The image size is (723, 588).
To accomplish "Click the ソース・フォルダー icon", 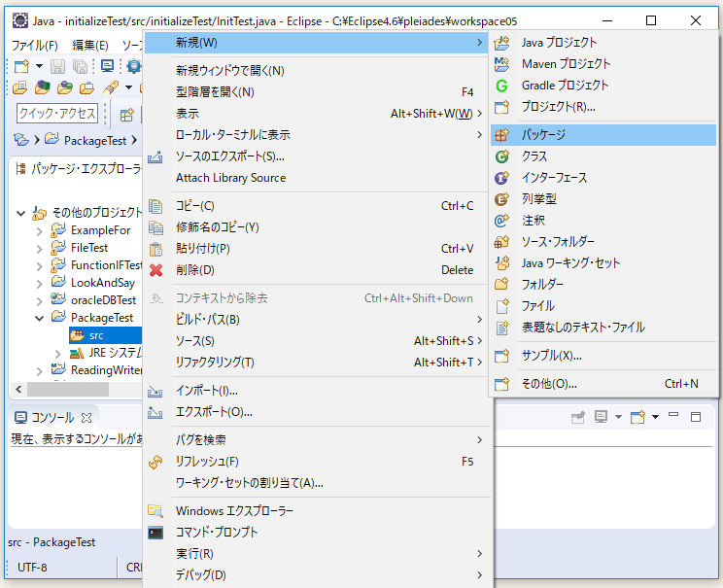I will [501, 242].
